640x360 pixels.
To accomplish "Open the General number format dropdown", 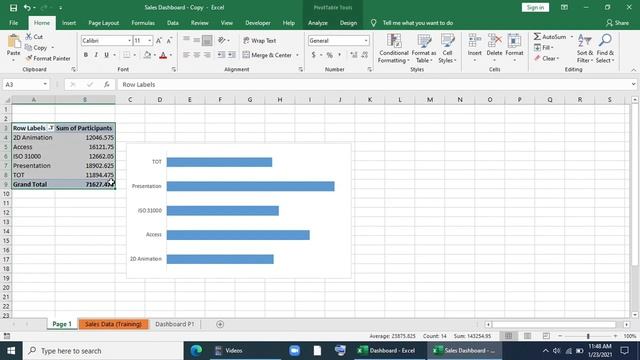I will coord(366,40).
